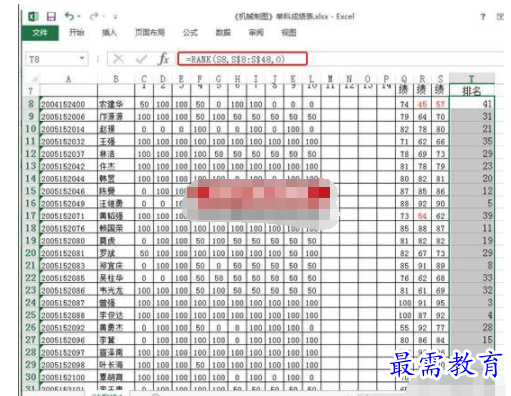Select column M header

click(x=330, y=79)
